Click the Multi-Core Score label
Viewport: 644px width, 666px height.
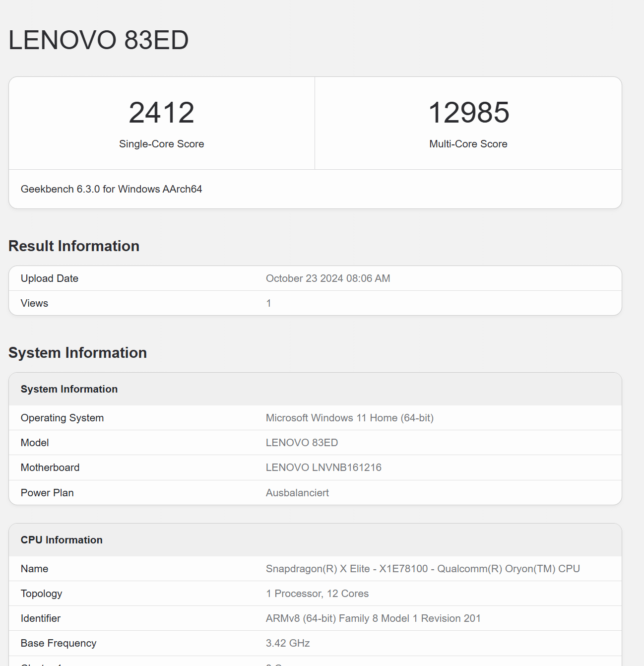tap(468, 144)
